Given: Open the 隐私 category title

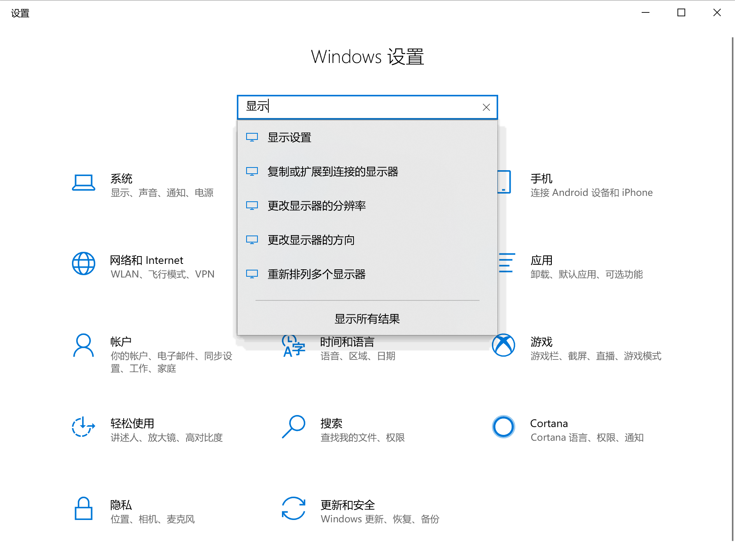Looking at the screenshot, I should click(121, 505).
